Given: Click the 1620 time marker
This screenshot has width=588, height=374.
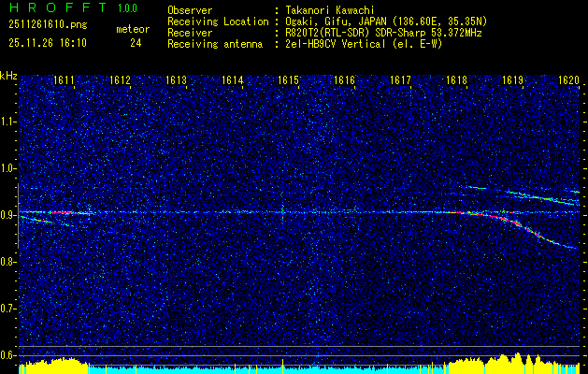Looking at the screenshot, I should point(569,80).
